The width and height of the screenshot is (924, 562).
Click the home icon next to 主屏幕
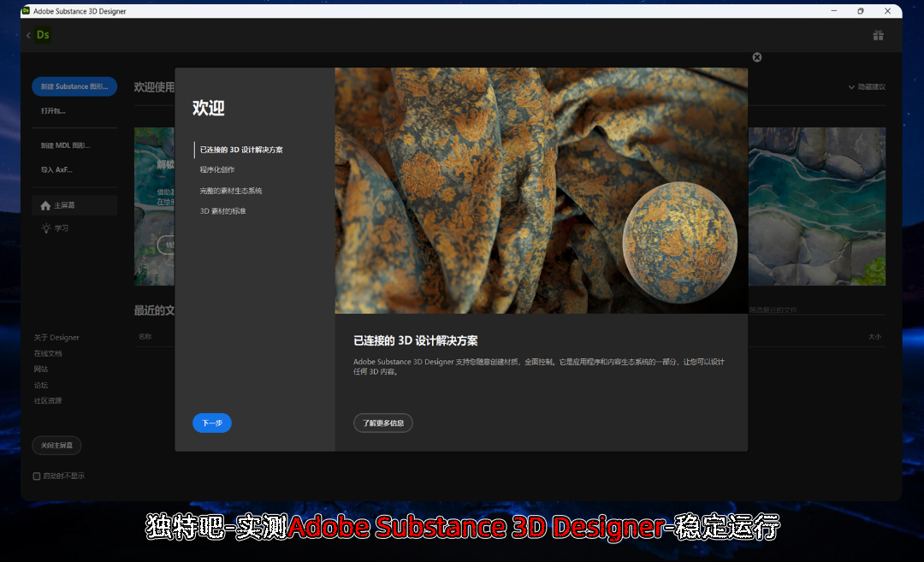click(46, 205)
